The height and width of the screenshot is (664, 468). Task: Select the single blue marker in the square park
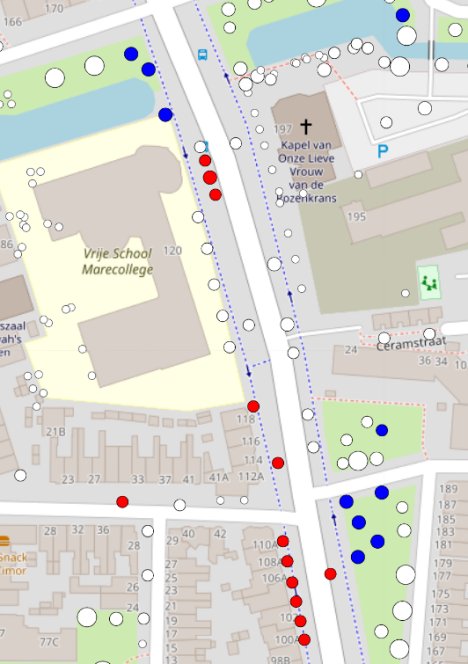click(382, 430)
